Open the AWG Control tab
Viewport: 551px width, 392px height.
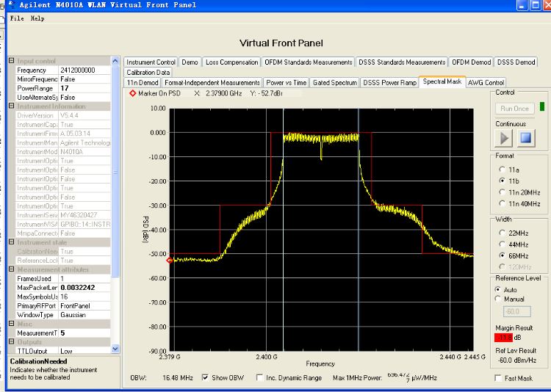[x=486, y=82]
